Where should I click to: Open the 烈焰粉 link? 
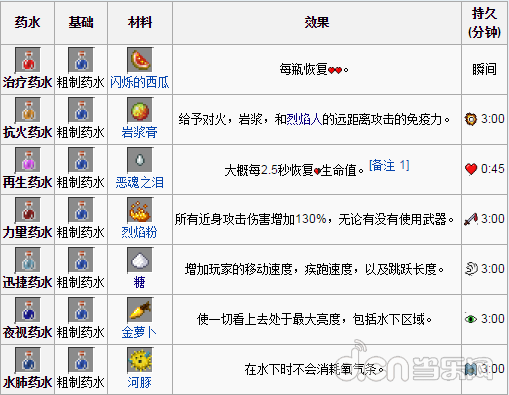140,232
